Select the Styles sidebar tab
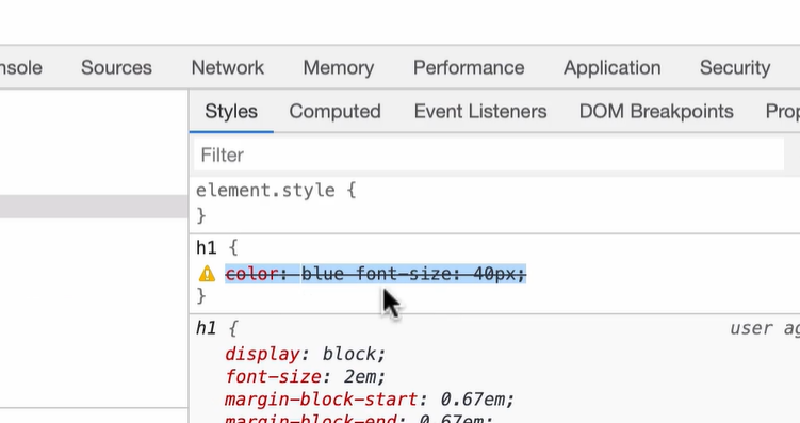800x423 pixels. coord(232,111)
